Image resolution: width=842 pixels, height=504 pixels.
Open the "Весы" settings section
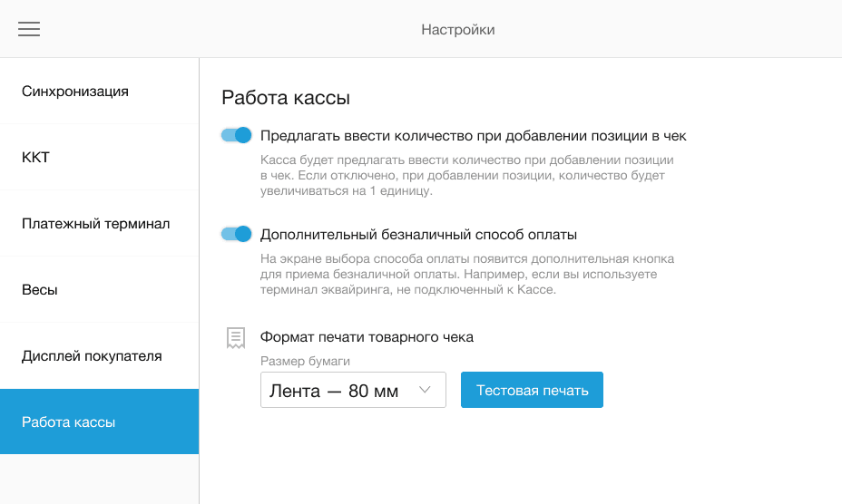40,290
